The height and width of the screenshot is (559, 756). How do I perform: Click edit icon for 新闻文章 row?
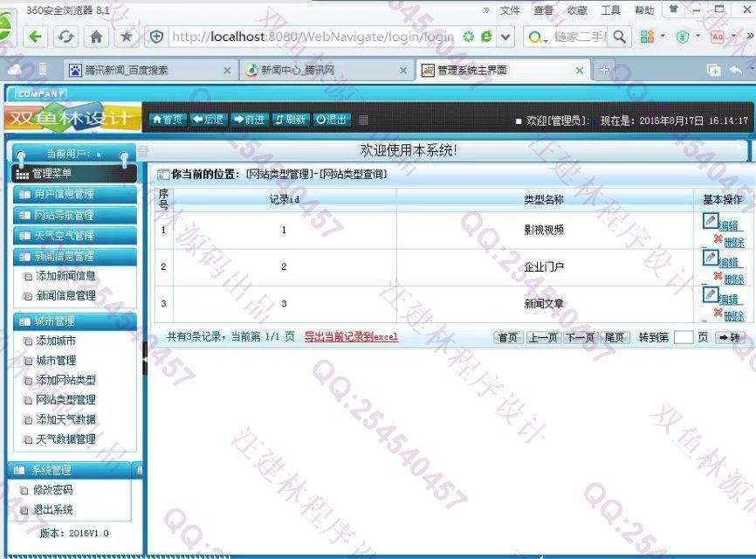tap(711, 295)
